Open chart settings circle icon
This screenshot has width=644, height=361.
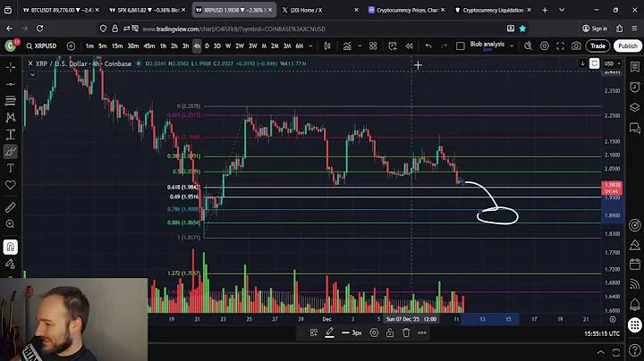[544, 46]
